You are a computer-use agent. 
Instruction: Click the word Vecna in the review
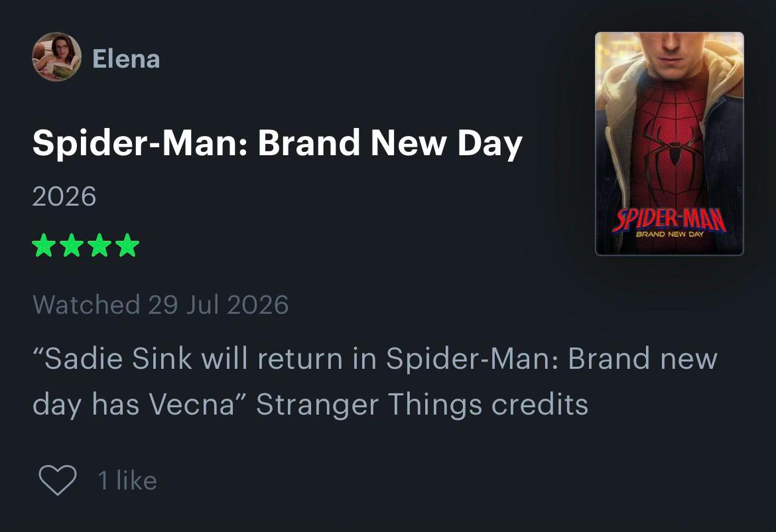click(x=191, y=405)
